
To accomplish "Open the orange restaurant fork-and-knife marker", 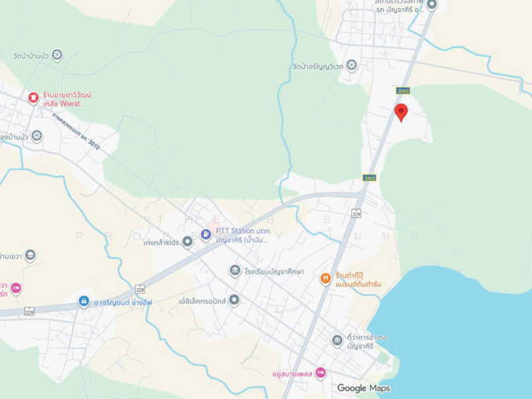I will [x=326, y=279].
